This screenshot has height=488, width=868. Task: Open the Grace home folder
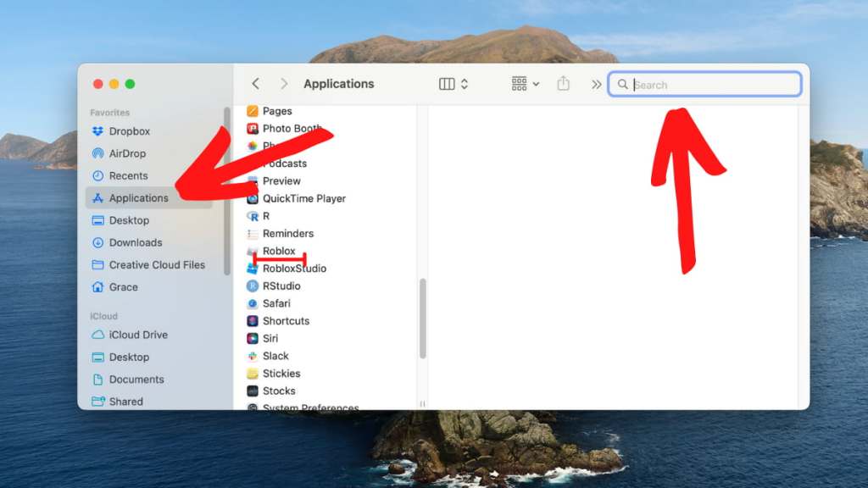point(123,286)
